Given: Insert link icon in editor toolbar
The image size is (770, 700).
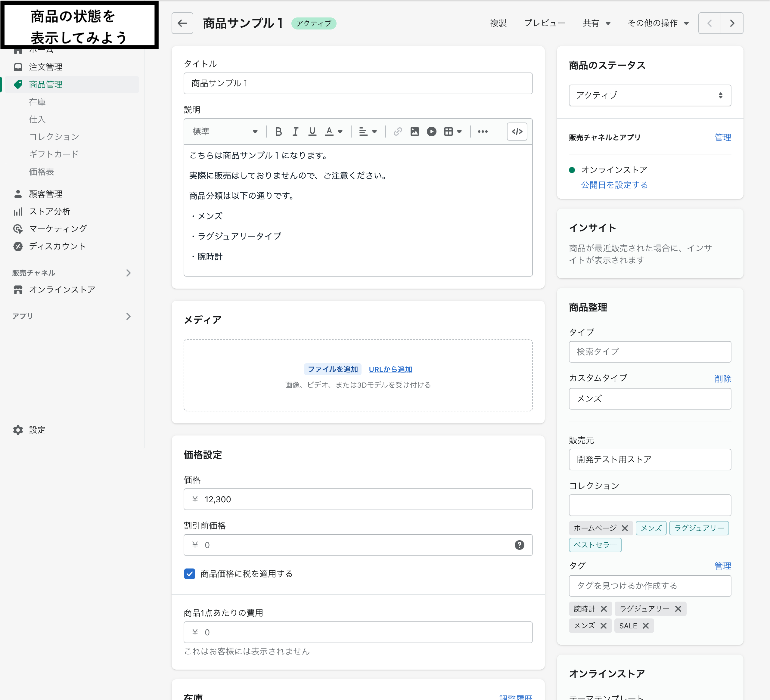Looking at the screenshot, I should click(398, 132).
